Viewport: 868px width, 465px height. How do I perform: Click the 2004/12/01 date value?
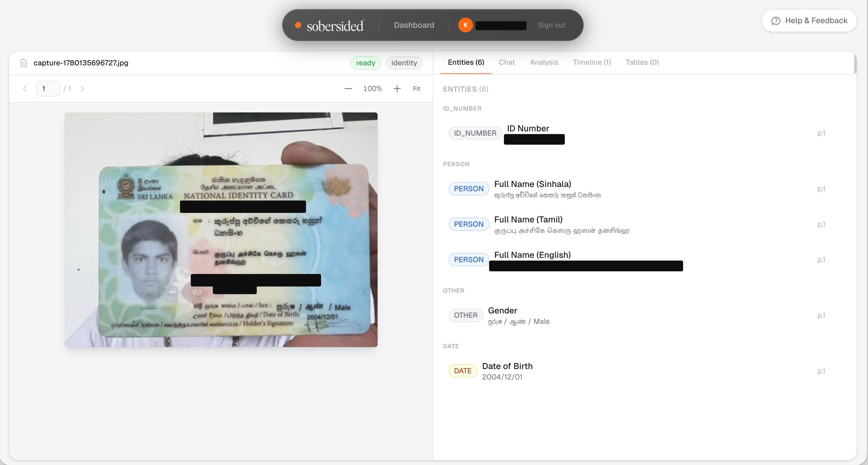[502, 377]
